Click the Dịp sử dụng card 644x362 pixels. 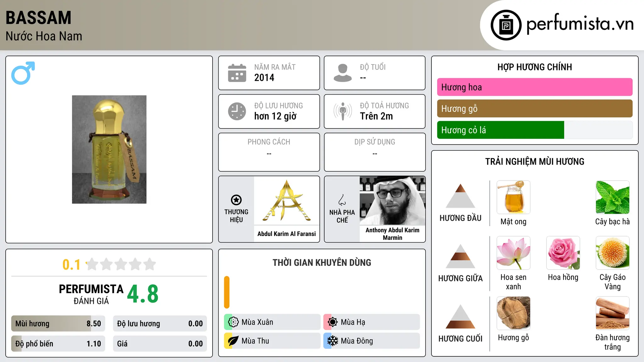click(x=375, y=152)
